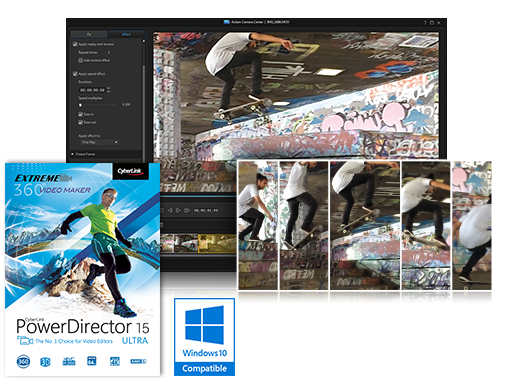The image size is (520, 387).
Task: Select the yellow highlighted timeline clip
Action: 217,243
